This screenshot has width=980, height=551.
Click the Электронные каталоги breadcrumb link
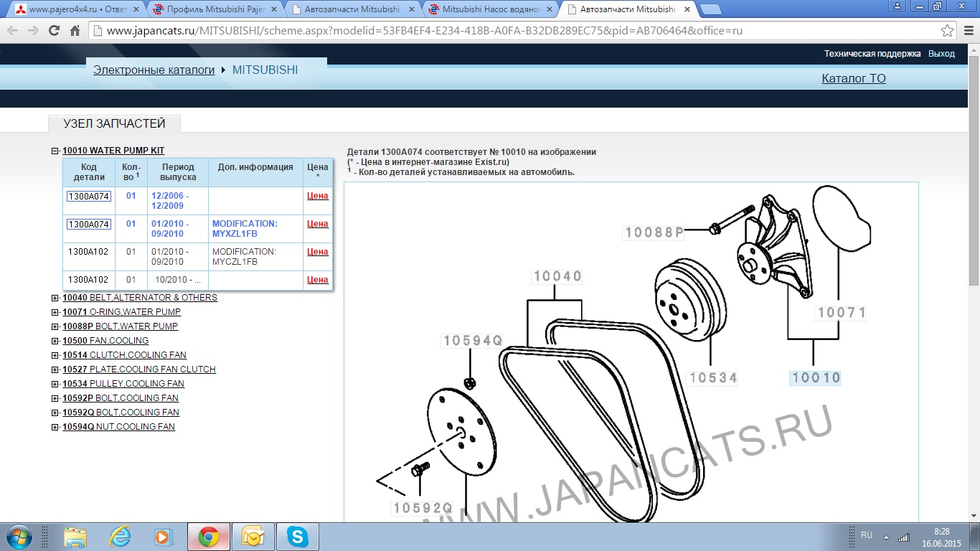click(x=154, y=70)
